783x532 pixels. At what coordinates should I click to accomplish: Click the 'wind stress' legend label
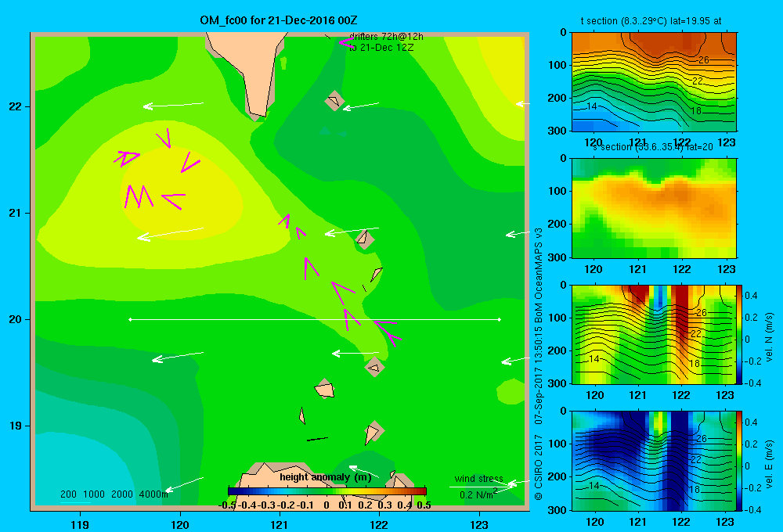pyautogui.click(x=478, y=479)
